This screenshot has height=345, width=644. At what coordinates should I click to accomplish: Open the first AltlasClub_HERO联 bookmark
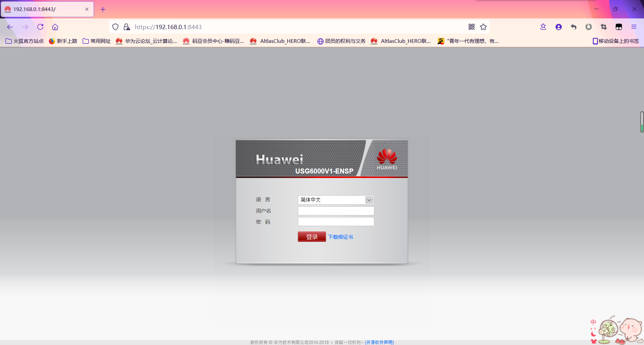pyautogui.click(x=280, y=41)
